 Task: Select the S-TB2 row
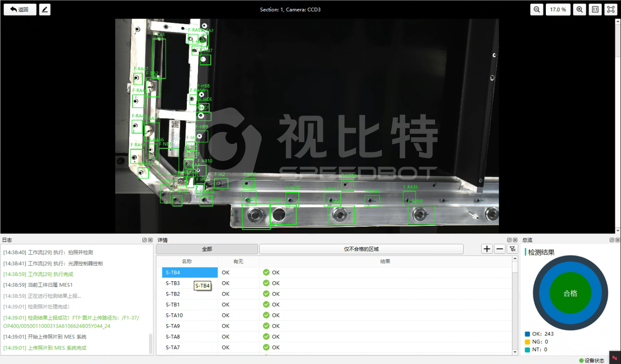(337, 294)
